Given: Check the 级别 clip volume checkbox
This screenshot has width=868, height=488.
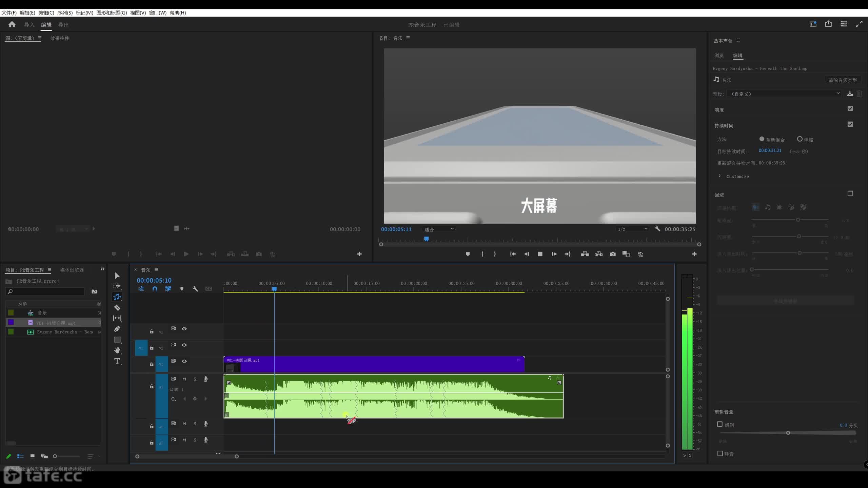Looking at the screenshot, I should [x=720, y=424].
